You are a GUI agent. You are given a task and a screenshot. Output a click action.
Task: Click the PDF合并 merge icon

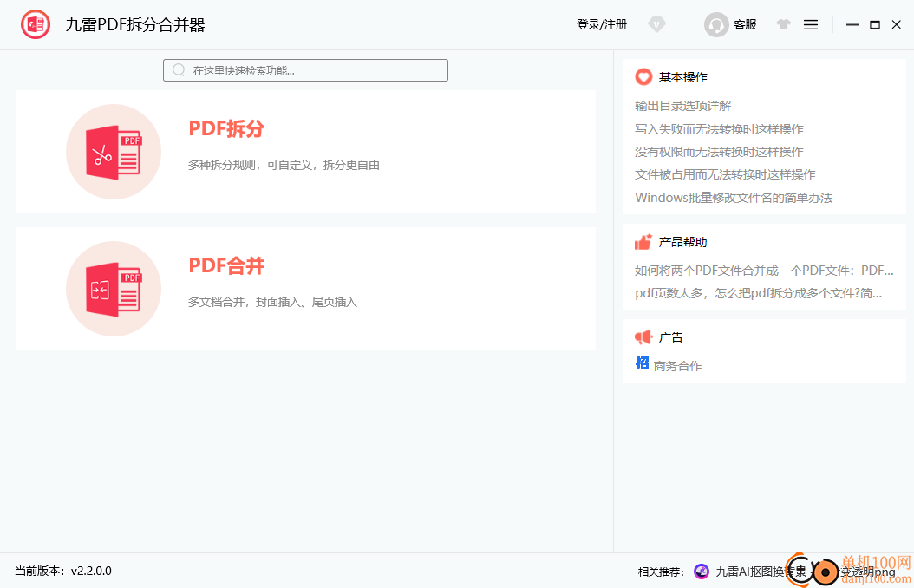click(114, 289)
